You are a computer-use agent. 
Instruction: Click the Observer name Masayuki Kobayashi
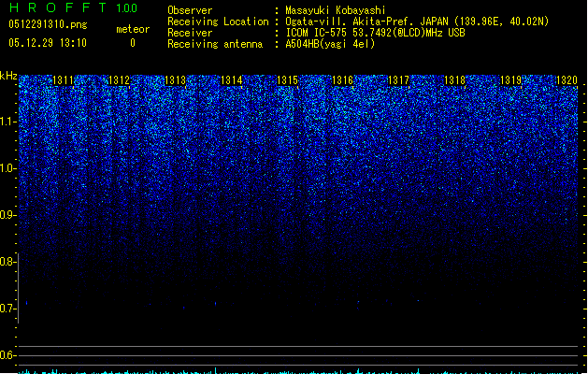336,10
